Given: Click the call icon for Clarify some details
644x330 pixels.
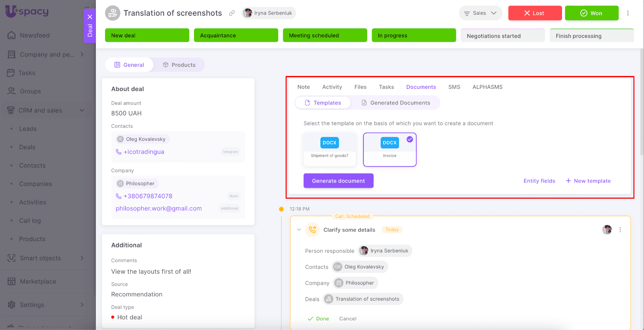Looking at the screenshot, I should pyautogui.click(x=312, y=230).
